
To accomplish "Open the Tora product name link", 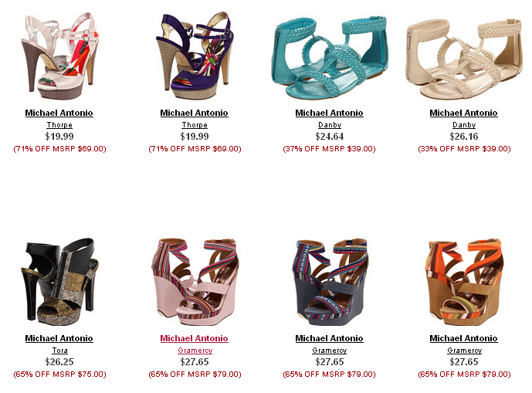I will 59,351.
